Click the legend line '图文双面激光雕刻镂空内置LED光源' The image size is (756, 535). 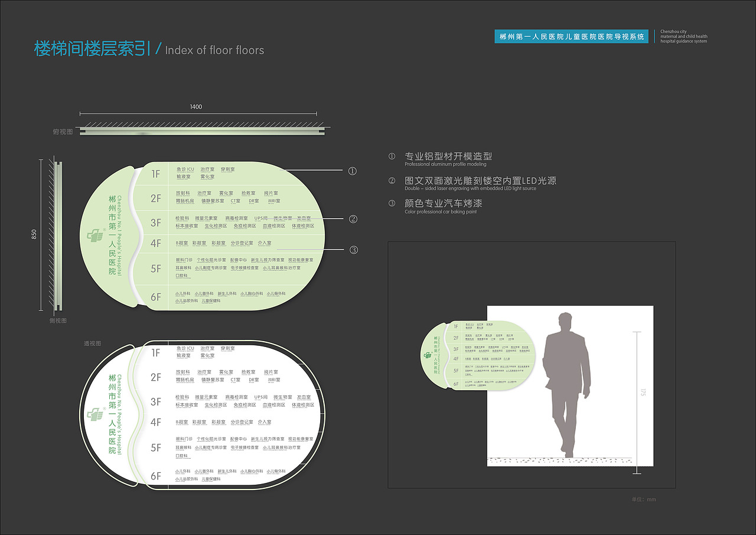click(x=480, y=181)
